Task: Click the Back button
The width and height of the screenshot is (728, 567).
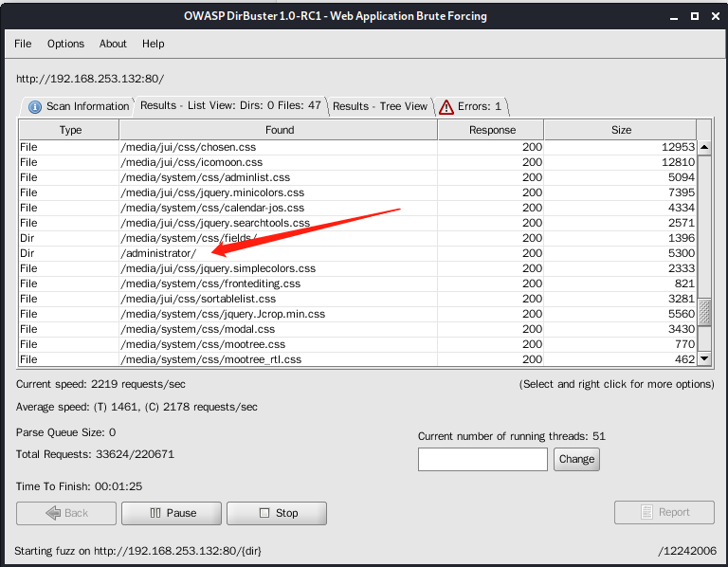Action: click(x=66, y=513)
